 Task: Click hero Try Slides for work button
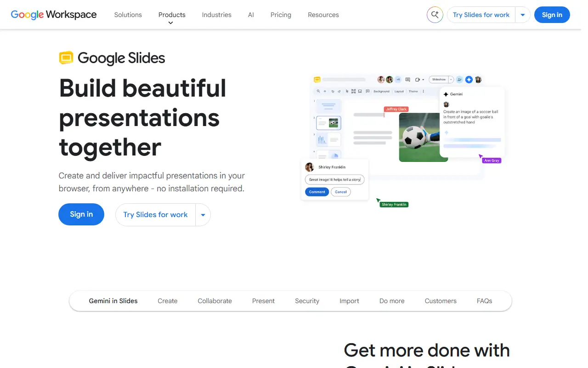click(155, 215)
